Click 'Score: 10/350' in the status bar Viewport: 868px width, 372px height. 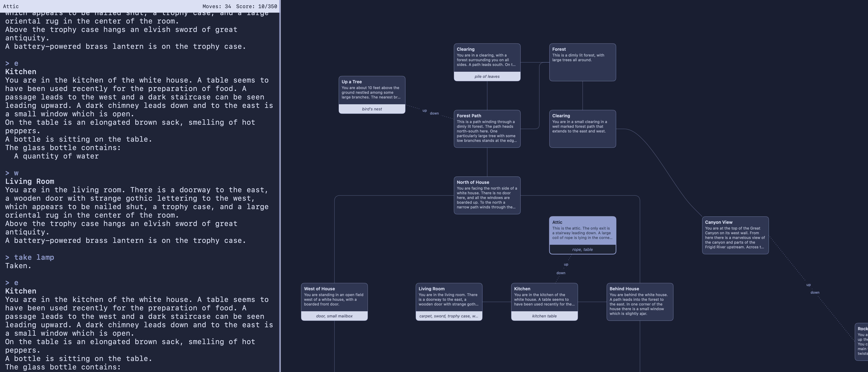click(256, 6)
